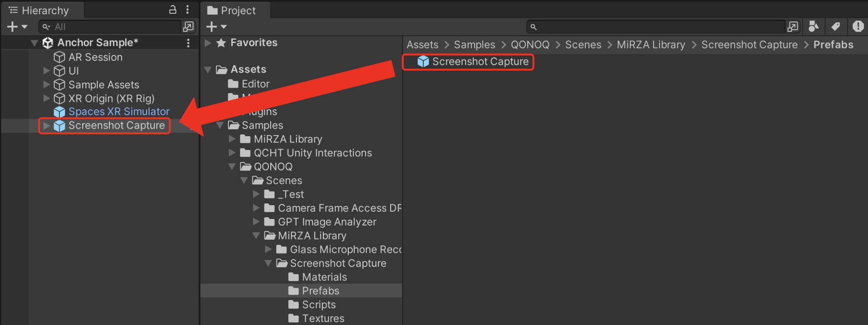Open the Anchor Sample scene options menu

pyautogui.click(x=188, y=43)
